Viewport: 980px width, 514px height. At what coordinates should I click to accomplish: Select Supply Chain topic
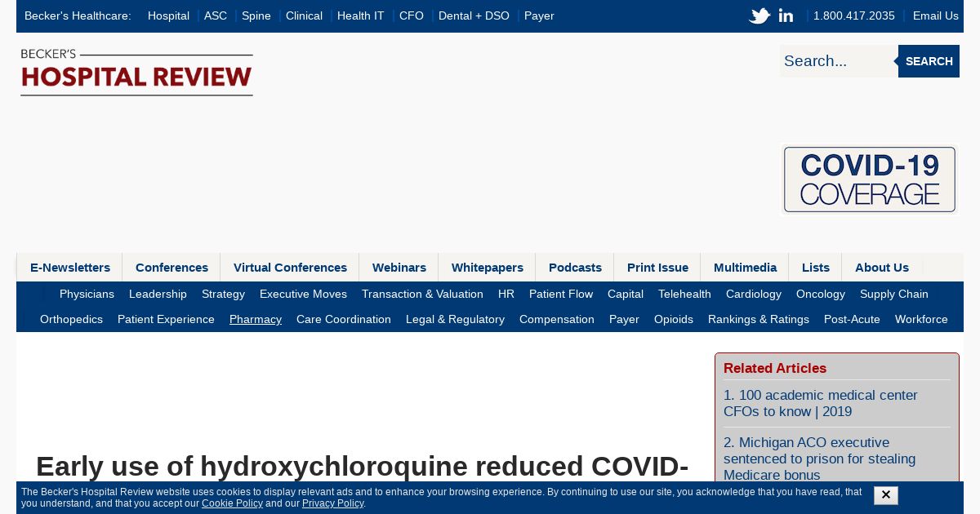pyautogui.click(x=894, y=294)
